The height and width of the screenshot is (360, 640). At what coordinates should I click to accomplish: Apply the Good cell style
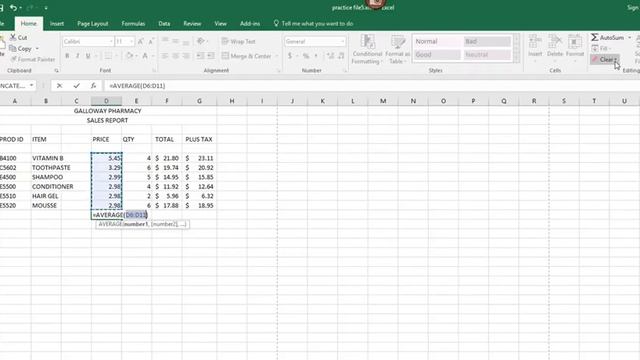tap(437, 54)
